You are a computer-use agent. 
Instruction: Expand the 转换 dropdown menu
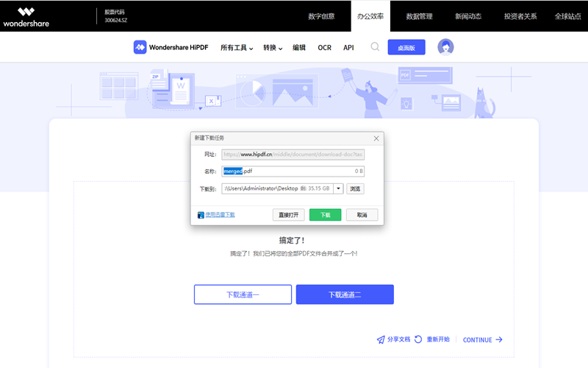(273, 48)
